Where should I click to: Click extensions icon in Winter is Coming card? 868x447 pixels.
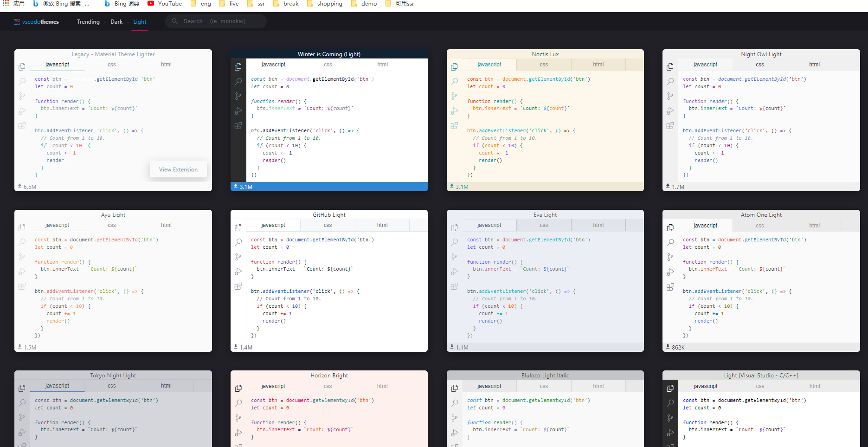(x=238, y=126)
